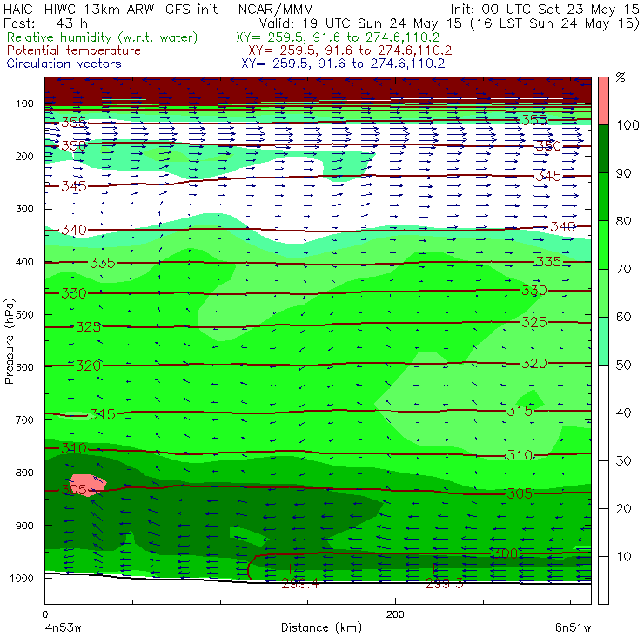Click the 500 pressure axis tick
Screen dimensions: 644x644
click(x=24, y=314)
